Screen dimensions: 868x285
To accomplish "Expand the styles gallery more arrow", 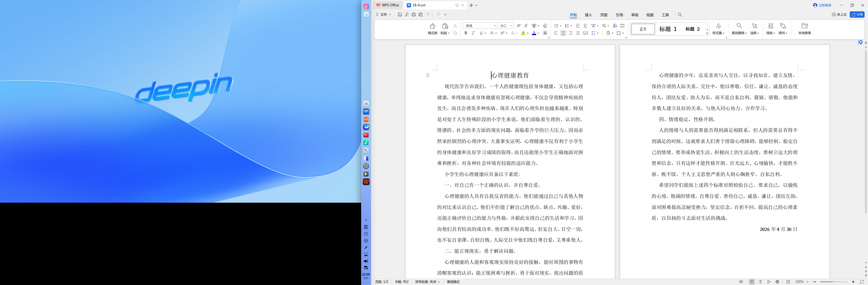I will [707, 33].
